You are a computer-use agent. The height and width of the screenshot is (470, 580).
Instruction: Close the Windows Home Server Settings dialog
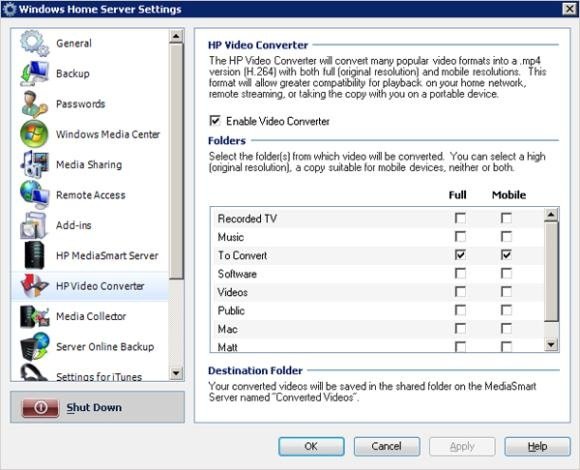[569, 9]
